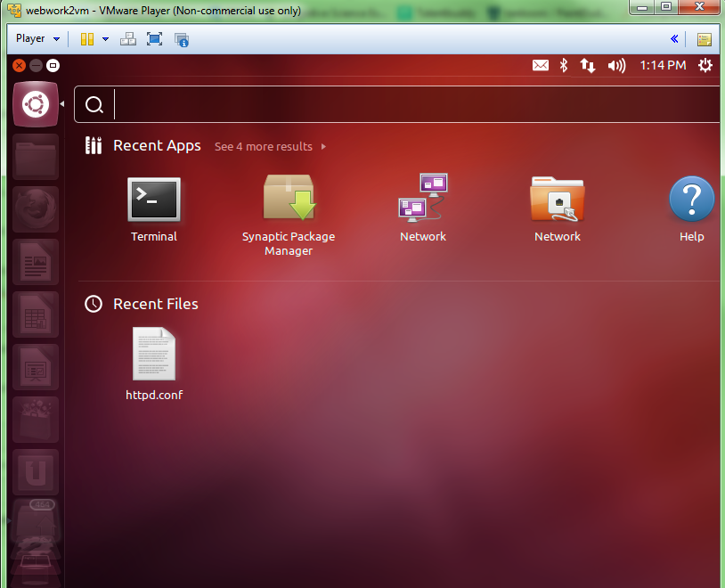Viewport: 725px width, 588px height.
Task: Maximize the Dash with white square button
Action: pyautogui.click(x=53, y=66)
